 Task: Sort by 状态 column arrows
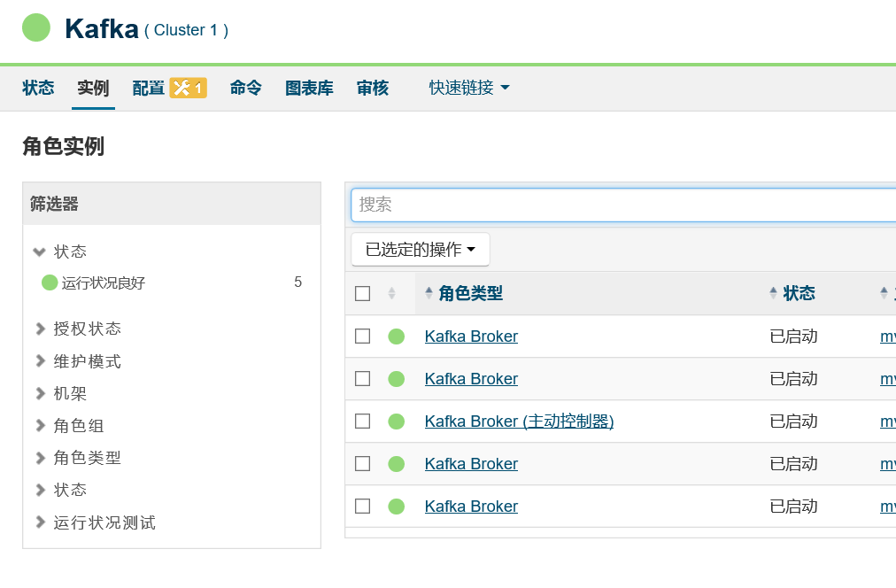coord(773,293)
